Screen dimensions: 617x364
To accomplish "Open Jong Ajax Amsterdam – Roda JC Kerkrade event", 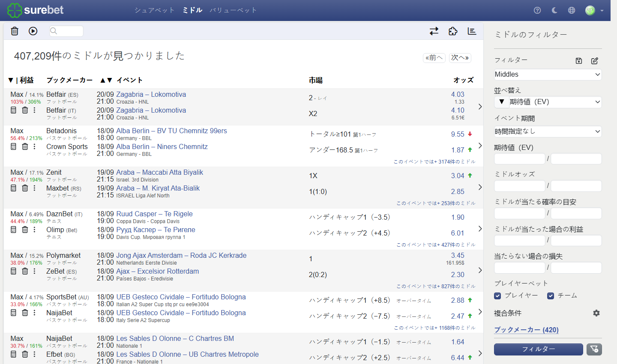I will 181,256.
